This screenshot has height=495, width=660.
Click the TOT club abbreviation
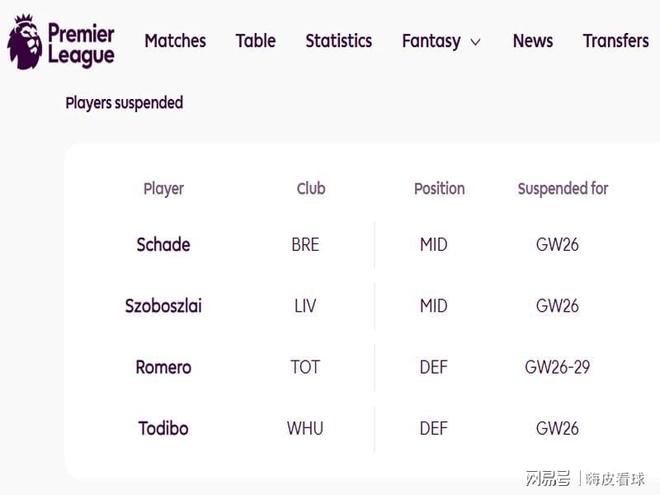tap(305, 367)
